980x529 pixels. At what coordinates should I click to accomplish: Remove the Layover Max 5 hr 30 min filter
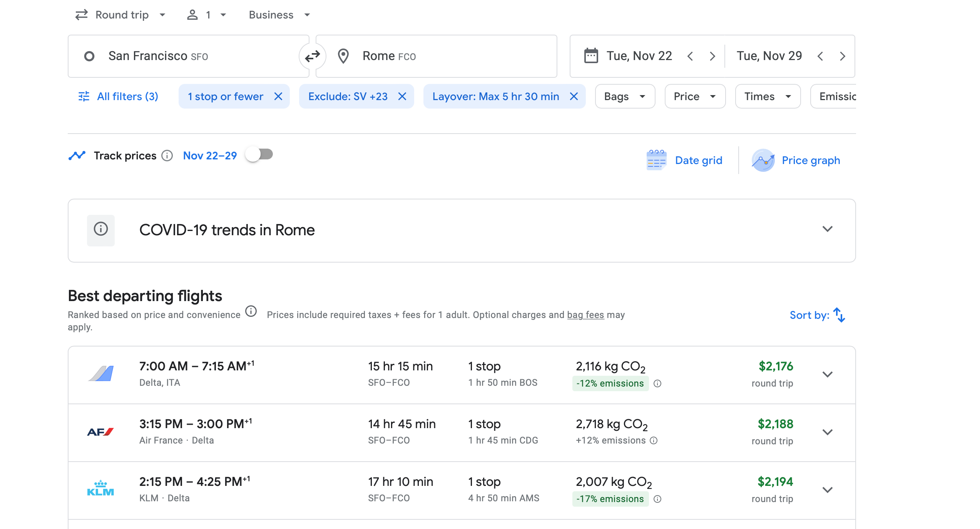click(574, 96)
